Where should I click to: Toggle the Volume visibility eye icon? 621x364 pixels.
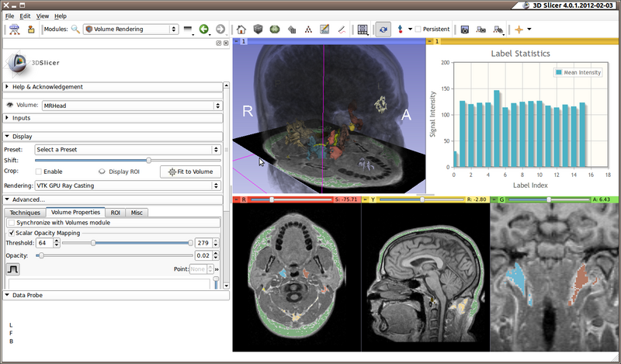pyautogui.click(x=10, y=105)
